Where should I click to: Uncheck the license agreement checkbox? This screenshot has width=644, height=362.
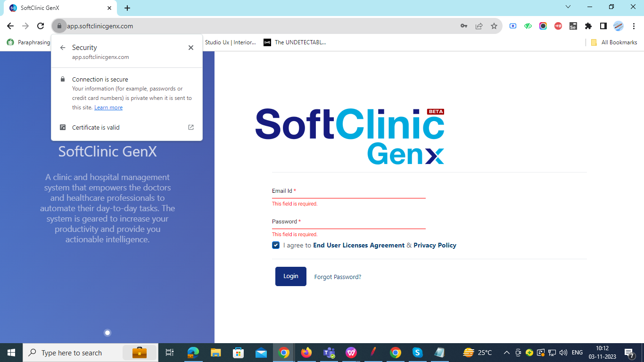276,245
